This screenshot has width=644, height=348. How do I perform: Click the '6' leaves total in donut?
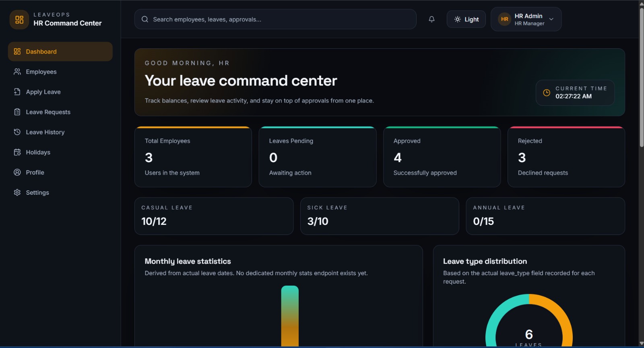[529, 334]
